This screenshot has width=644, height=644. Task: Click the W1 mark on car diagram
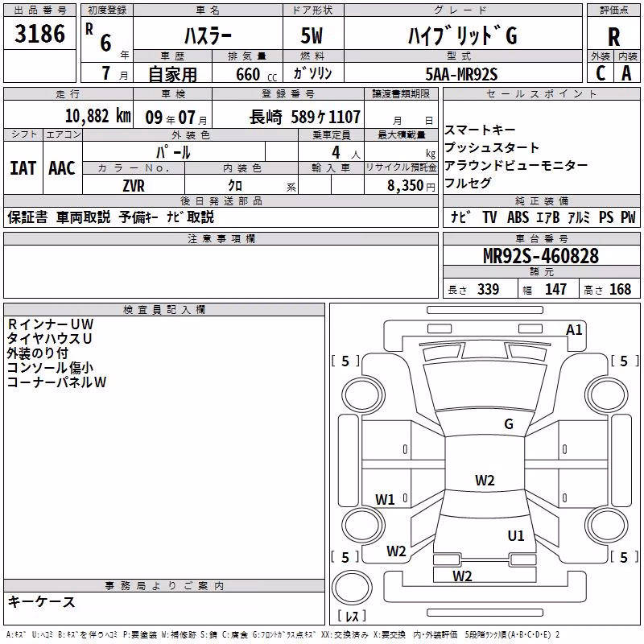click(x=385, y=499)
